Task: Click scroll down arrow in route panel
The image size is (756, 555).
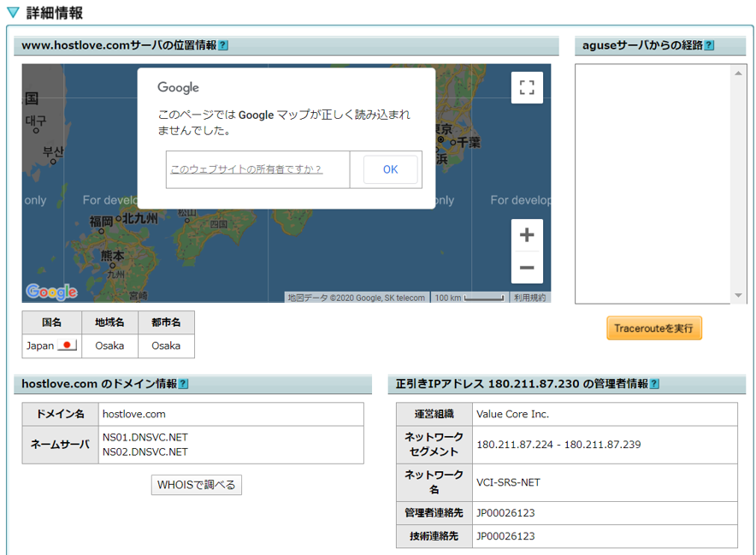Action: pyautogui.click(x=738, y=295)
